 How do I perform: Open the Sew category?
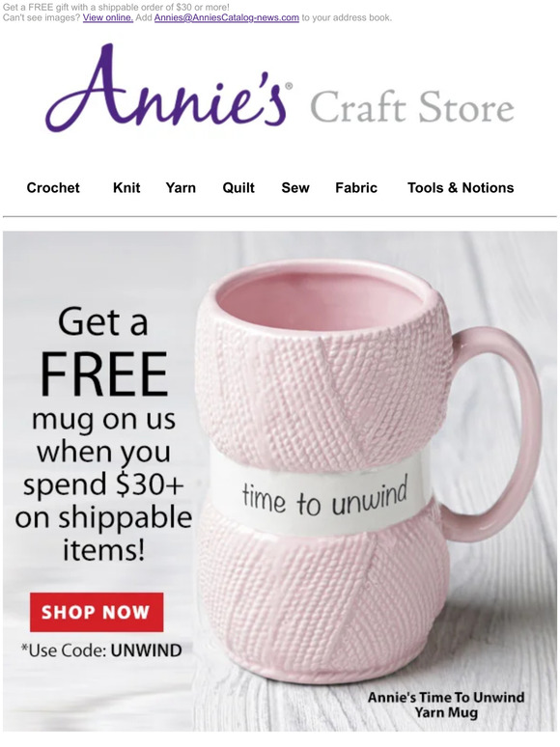(x=295, y=187)
